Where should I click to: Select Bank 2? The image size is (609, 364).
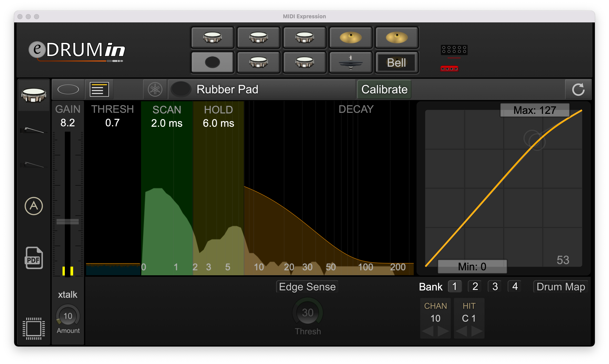[475, 286]
